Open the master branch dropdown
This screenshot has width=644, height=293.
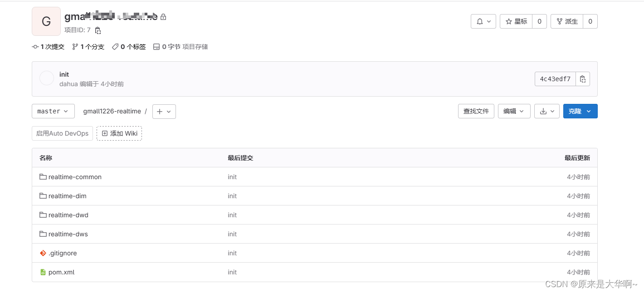pyautogui.click(x=53, y=111)
